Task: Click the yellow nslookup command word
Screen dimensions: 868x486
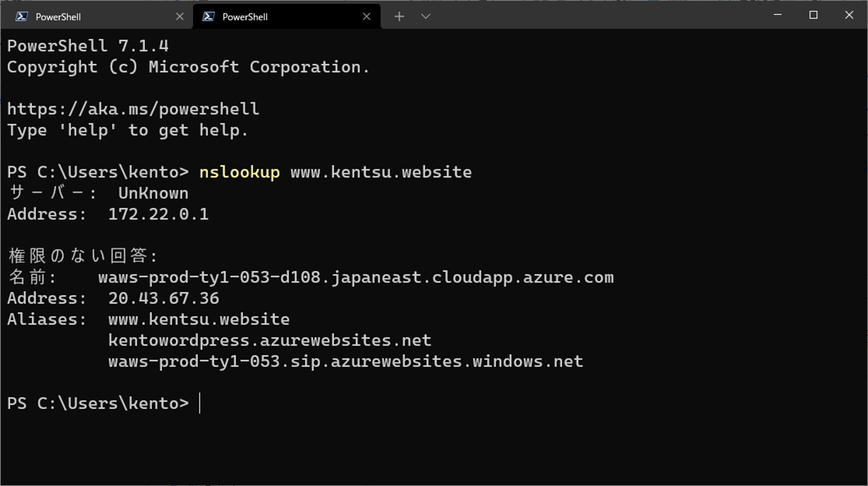Action: pos(239,172)
